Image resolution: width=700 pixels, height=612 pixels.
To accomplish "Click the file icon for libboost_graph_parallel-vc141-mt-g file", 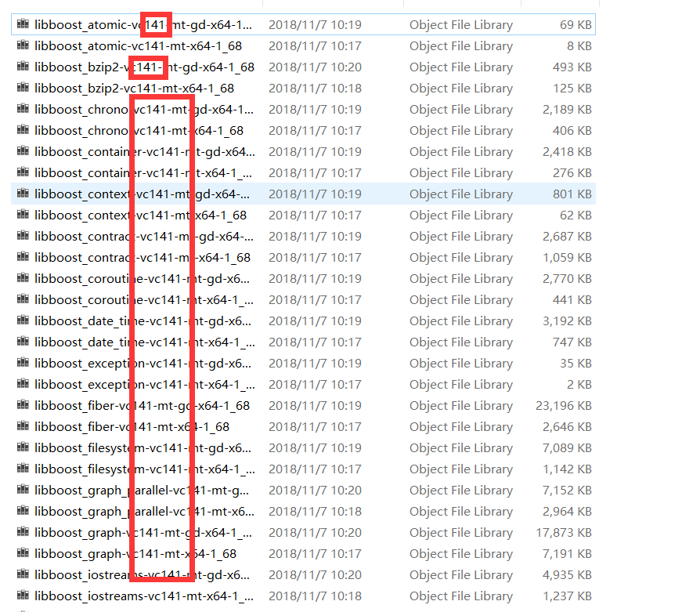I will [23, 490].
